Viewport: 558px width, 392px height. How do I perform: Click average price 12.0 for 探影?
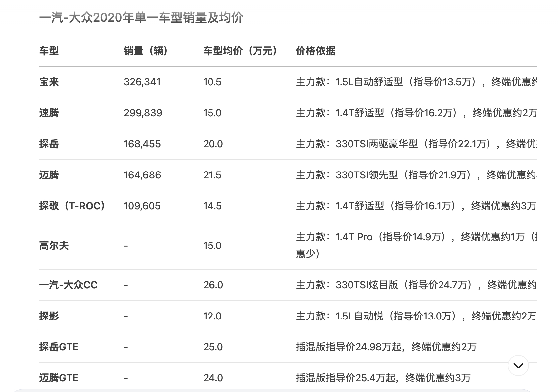[x=212, y=316]
